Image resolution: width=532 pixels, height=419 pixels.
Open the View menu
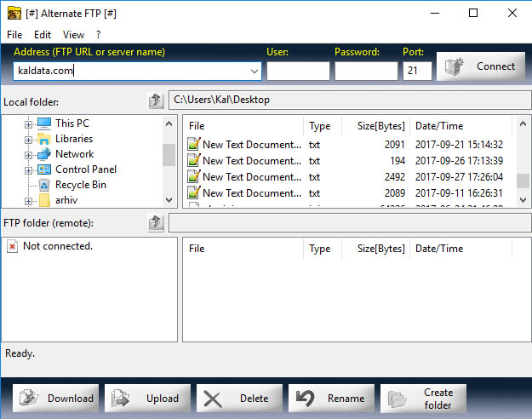(x=73, y=35)
